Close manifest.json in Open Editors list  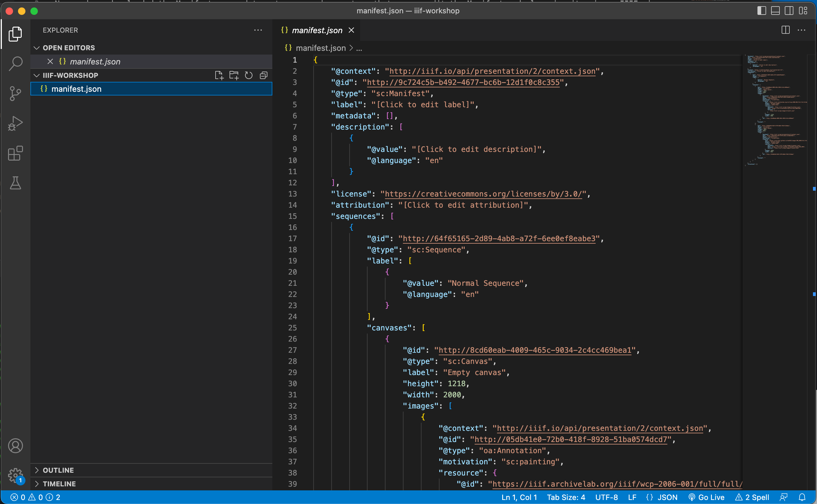click(x=50, y=61)
